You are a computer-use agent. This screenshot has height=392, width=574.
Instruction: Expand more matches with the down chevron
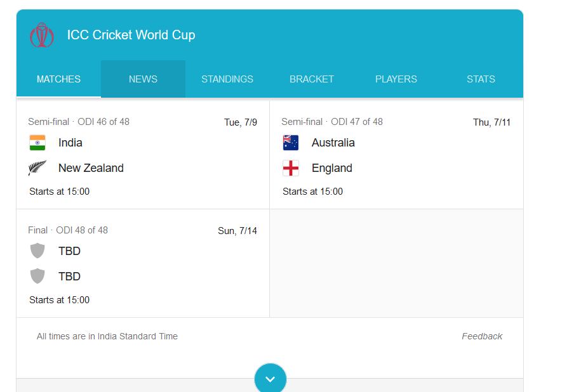270,379
